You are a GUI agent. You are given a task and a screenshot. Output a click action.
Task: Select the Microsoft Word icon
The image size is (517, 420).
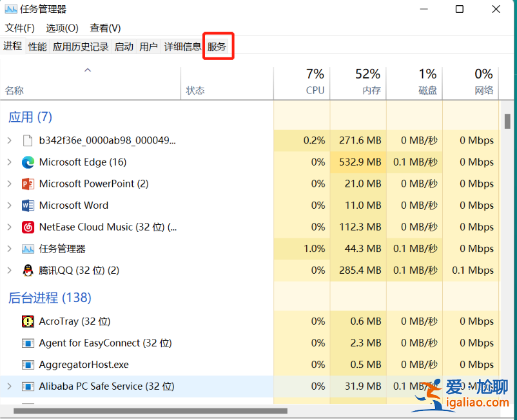click(28, 205)
